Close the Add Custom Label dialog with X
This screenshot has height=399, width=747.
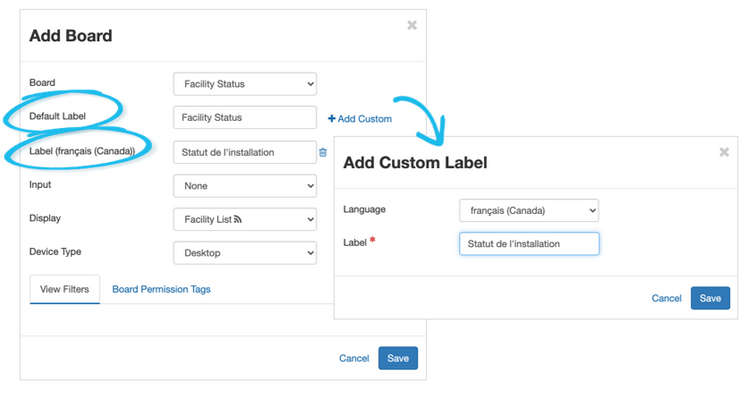click(x=724, y=152)
